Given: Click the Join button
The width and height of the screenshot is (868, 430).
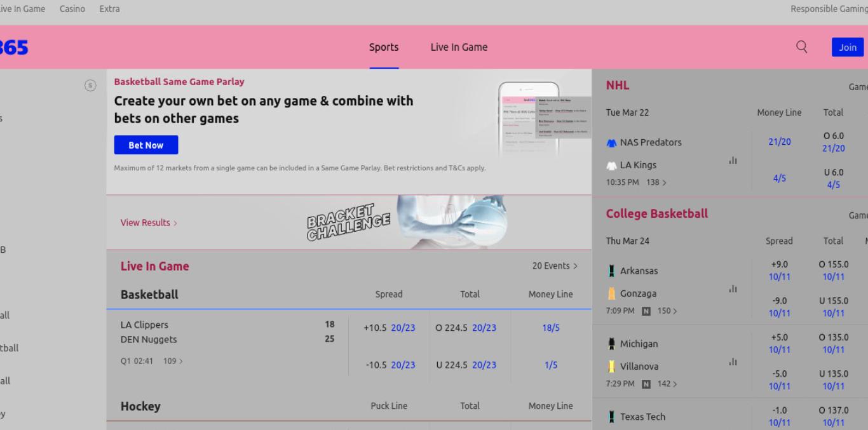Looking at the screenshot, I should pos(848,47).
